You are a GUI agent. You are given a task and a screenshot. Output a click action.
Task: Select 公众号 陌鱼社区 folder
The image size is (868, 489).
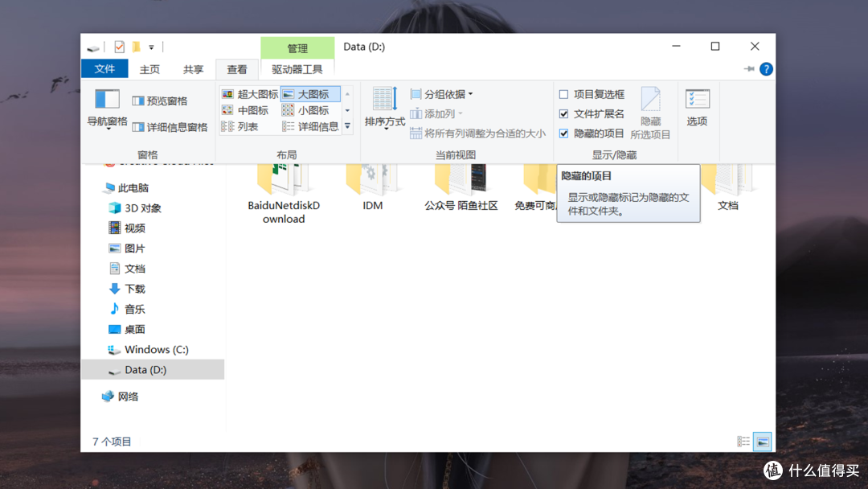pyautogui.click(x=461, y=188)
